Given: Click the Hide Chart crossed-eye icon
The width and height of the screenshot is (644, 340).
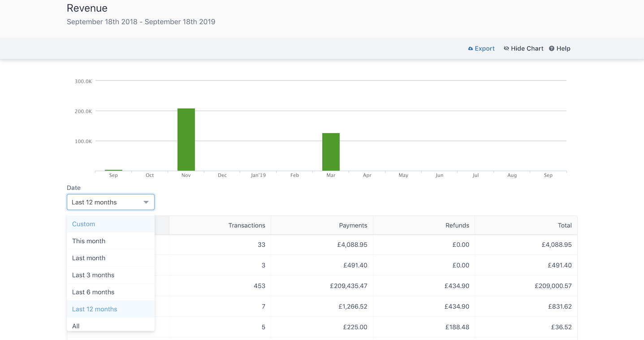Looking at the screenshot, I should (x=506, y=48).
